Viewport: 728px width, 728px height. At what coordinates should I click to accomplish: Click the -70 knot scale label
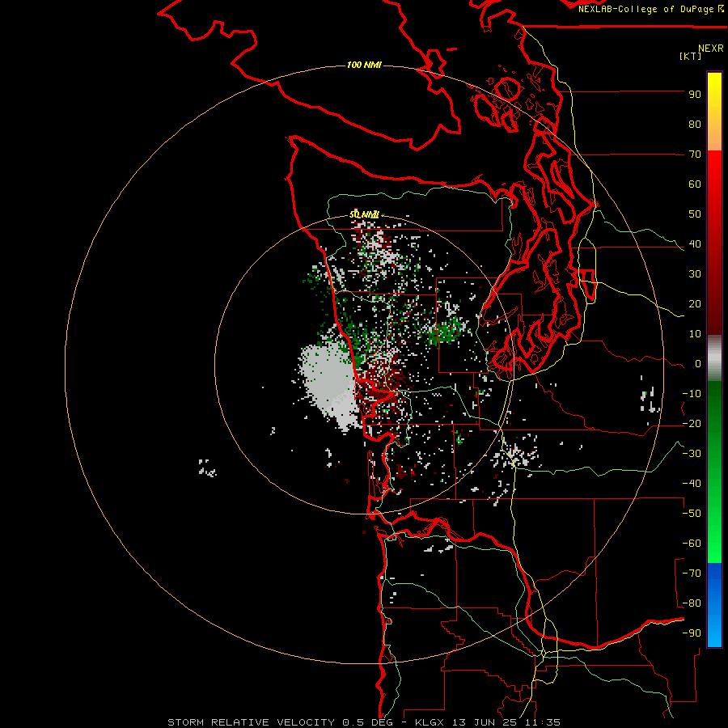click(692, 574)
